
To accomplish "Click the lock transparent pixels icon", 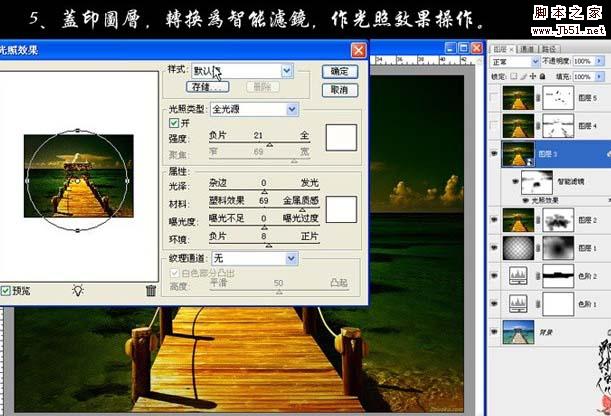I will pos(514,76).
